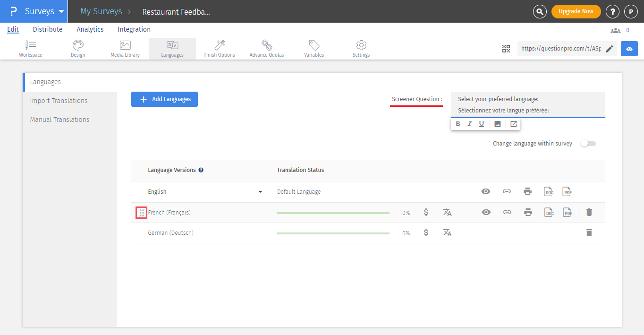Click the Upgrade Now button

[x=576, y=11]
